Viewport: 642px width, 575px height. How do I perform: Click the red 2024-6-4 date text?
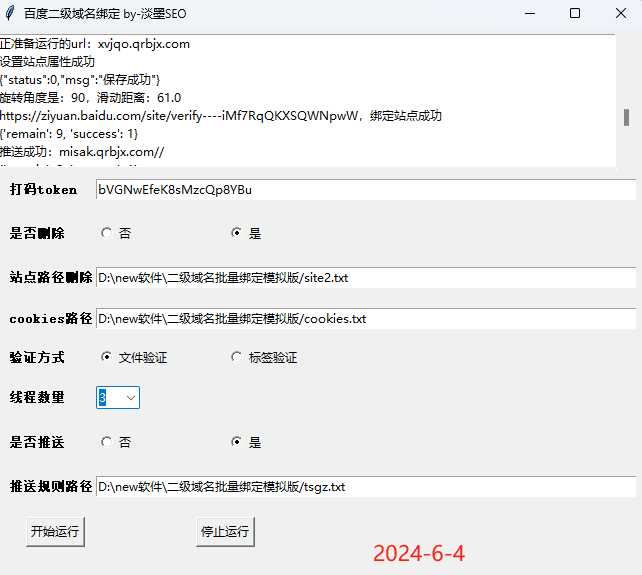[x=419, y=553]
